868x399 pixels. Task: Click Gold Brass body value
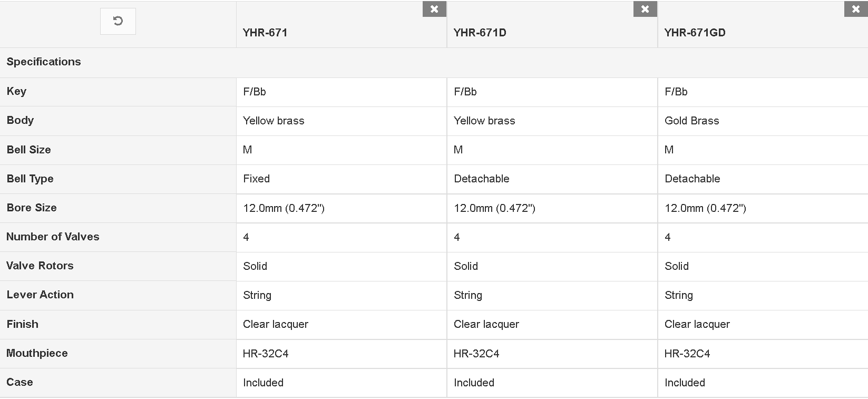(691, 121)
